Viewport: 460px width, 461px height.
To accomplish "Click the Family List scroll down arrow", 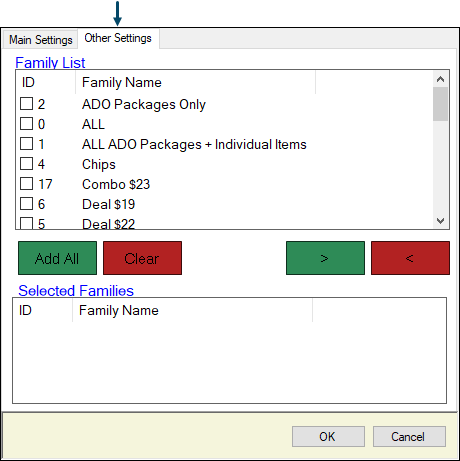I will (440, 221).
